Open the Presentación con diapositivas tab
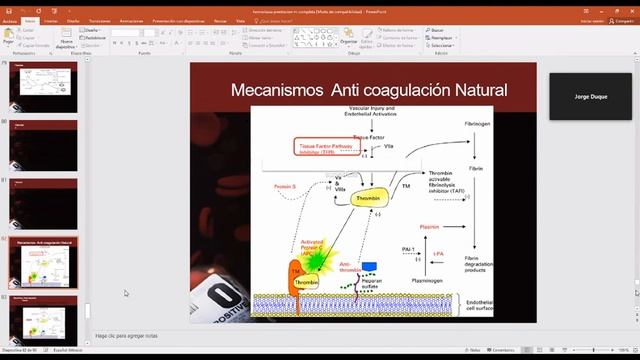 178,21
